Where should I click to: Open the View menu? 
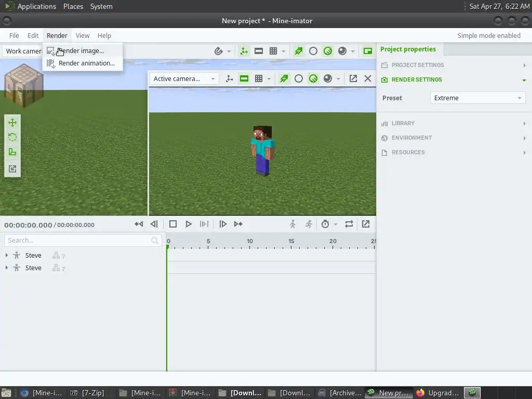click(x=83, y=36)
